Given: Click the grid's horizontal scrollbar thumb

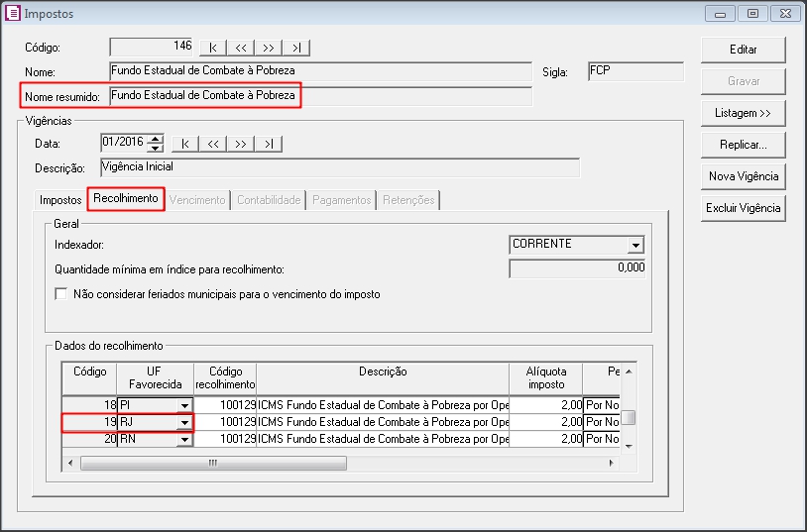Looking at the screenshot, I should click(x=212, y=463).
